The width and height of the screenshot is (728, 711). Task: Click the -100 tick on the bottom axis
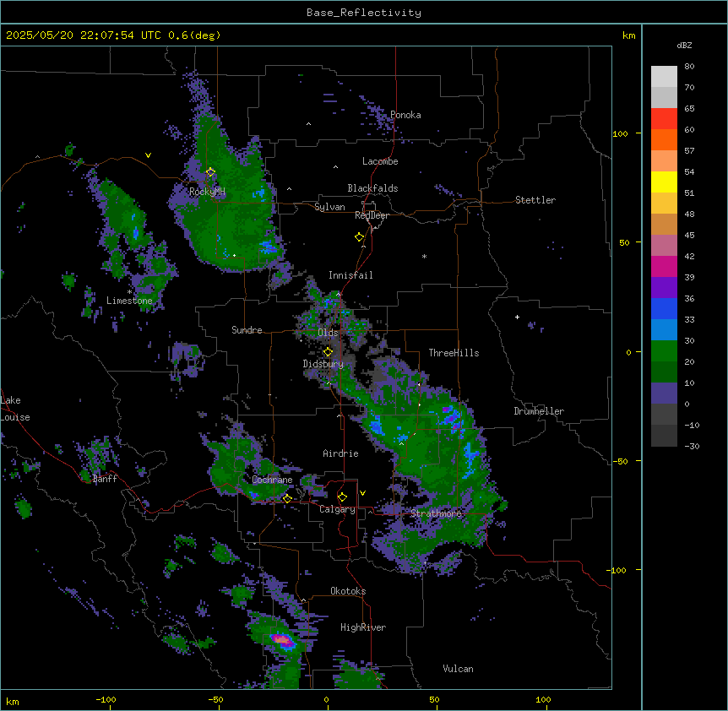(x=106, y=699)
